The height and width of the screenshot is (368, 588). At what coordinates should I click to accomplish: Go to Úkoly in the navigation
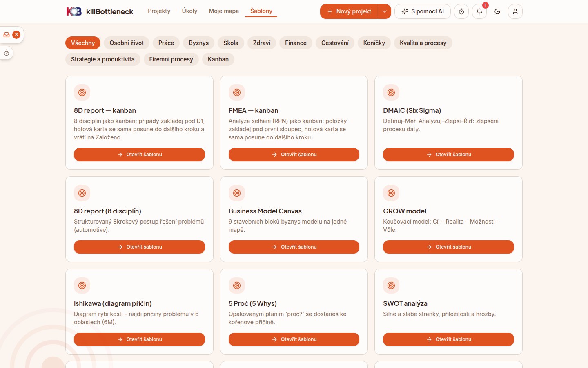tap(189, 11)
